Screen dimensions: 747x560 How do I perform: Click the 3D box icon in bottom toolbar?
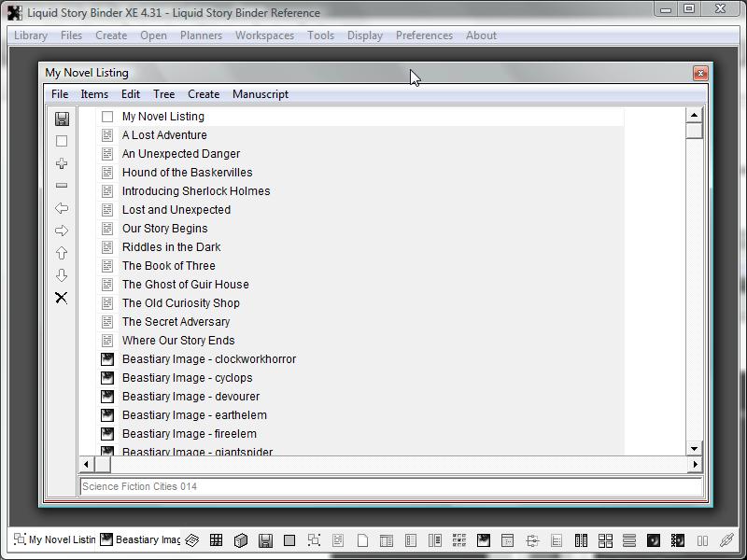pos(240,539)
